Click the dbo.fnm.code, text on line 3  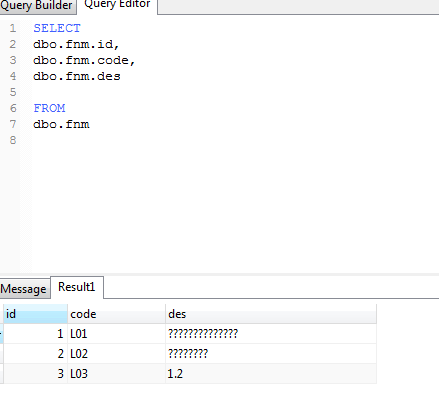click(84, 60)
